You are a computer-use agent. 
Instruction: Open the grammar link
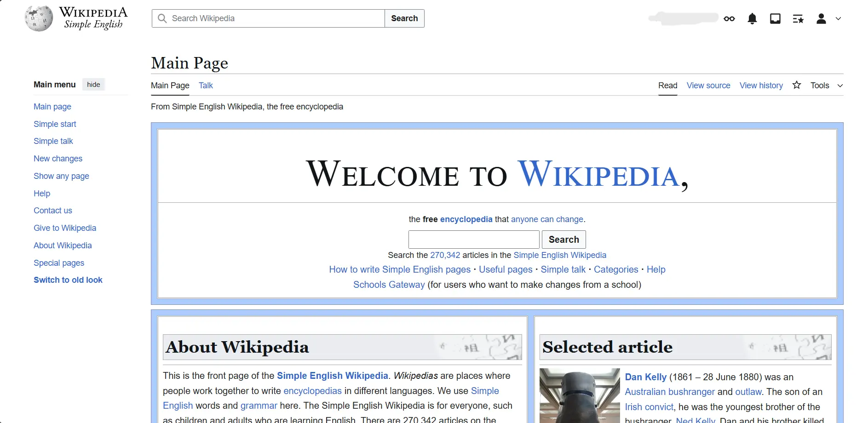tap(259, 406)
